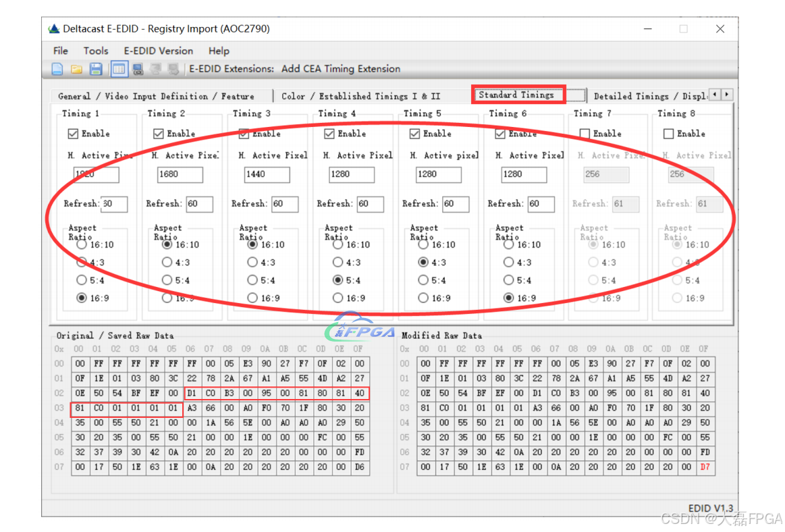Open the Help menu

click(219, 51)
